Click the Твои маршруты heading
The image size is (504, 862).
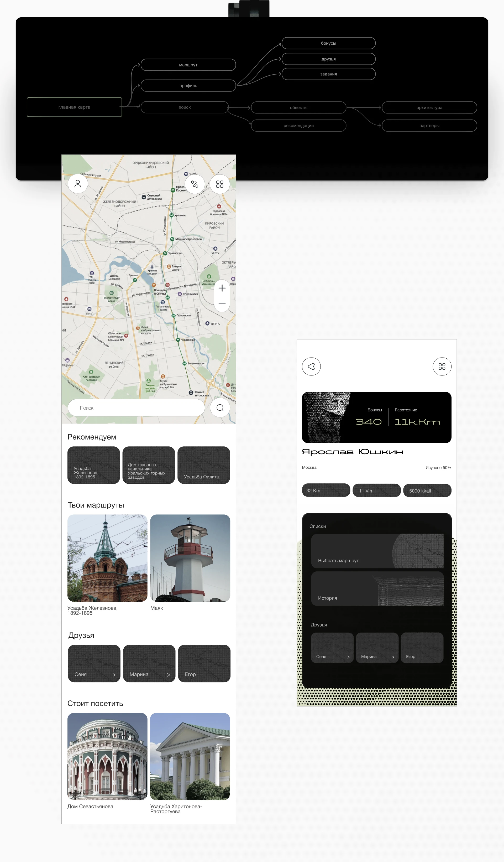(x=96, y=505)
